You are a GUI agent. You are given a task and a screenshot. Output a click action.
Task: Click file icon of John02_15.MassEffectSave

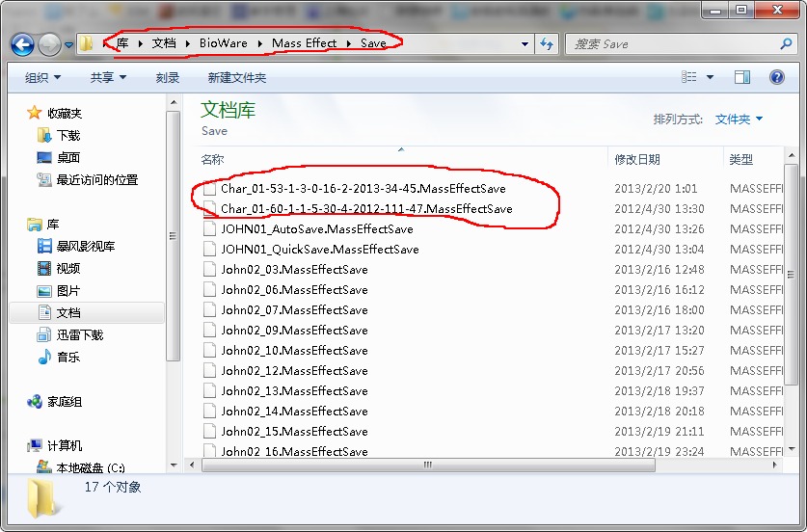[209, 431]
